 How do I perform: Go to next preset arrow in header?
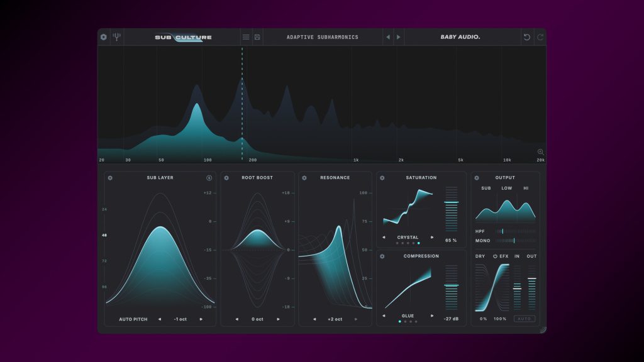[398, 37]
